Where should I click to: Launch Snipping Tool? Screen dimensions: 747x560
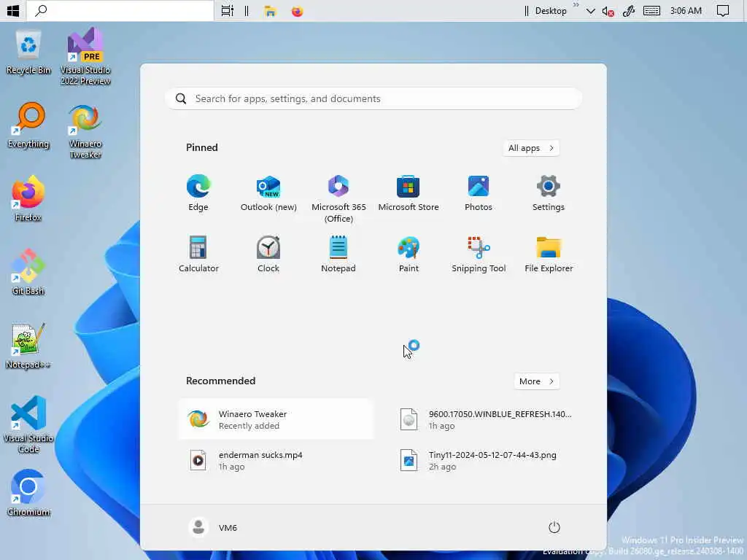(479, 254)
